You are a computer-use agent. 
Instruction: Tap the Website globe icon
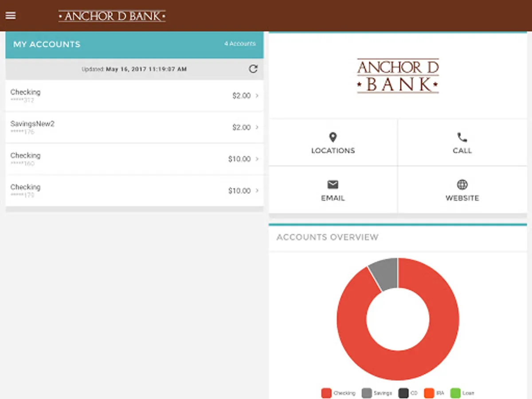click(462, 184)
